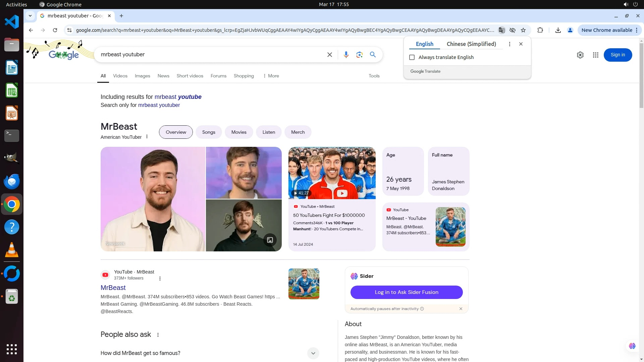Viewport: 644px width, 362px height.
Task: Expand How did MrBeast get so famous
Action: click(x=313, y=353)
